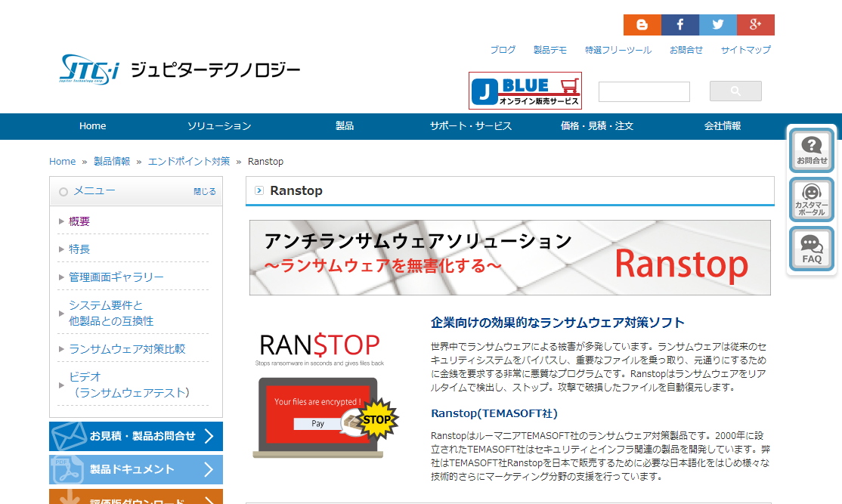Screen dimensions: 842x504
Task: Open the 製品ドキュメント PDF banner
Action: pos(136,470)
